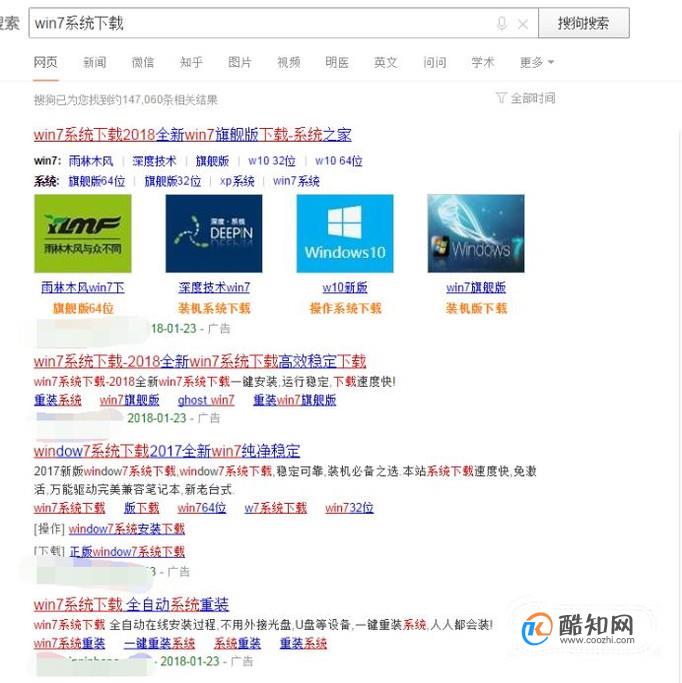The height and width of the screenshot is (683, 682).
Task: Click the orange 装机版下载 text
Action: tap(476, 308)
